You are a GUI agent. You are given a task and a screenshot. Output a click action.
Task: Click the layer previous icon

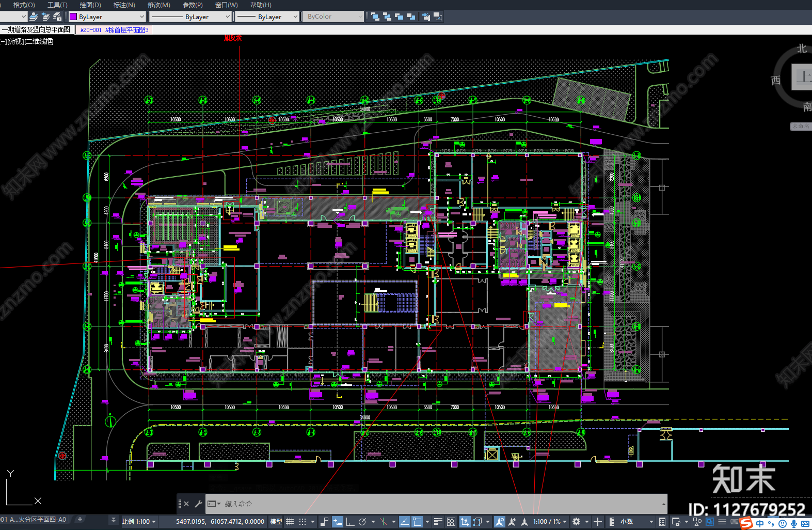coord(45,17)
